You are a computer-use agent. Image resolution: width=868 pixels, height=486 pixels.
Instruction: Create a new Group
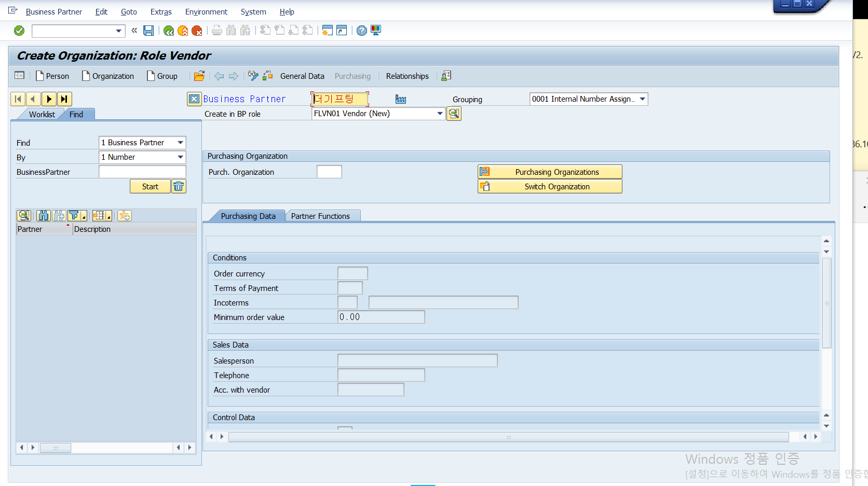pos(162,76)
